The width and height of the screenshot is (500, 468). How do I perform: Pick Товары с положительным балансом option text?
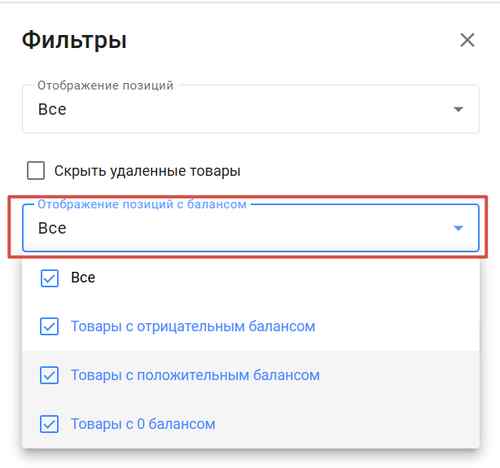click(195, 375)
